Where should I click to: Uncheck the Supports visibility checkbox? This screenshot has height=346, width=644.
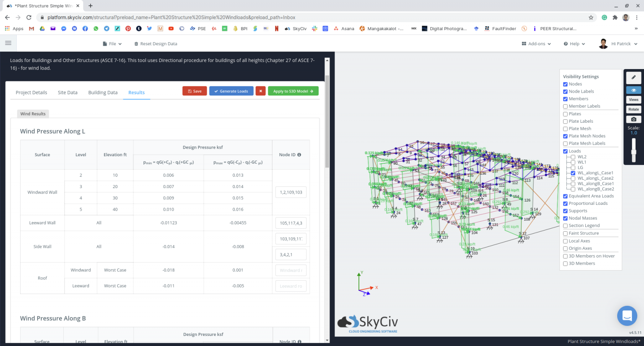[x=565, y=211]
